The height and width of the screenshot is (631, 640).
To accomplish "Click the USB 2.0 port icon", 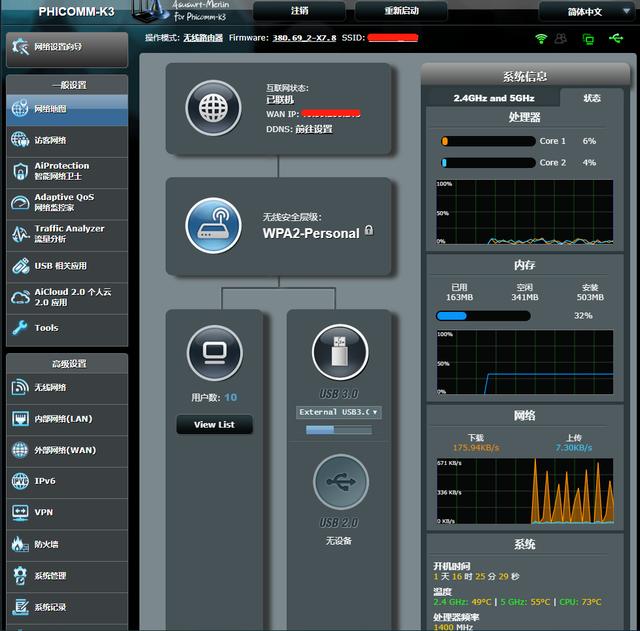I will coord(341,482).
